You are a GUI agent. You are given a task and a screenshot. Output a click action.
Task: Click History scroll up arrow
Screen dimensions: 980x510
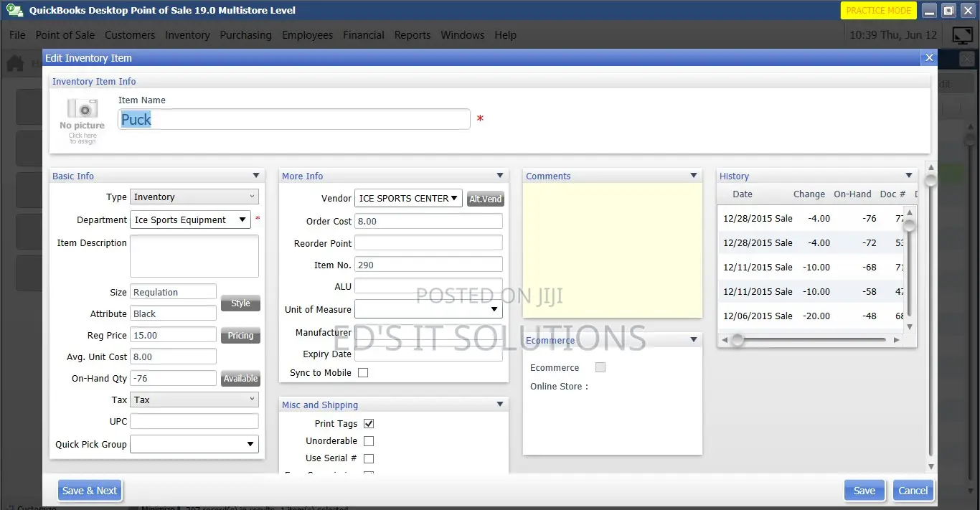coord(910,213)
